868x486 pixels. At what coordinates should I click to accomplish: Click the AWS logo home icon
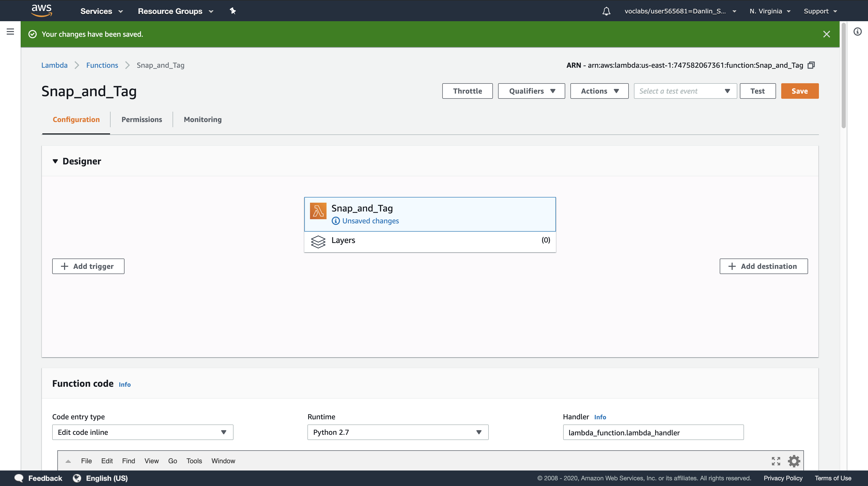pyautogui.click(x=41, y=10)
